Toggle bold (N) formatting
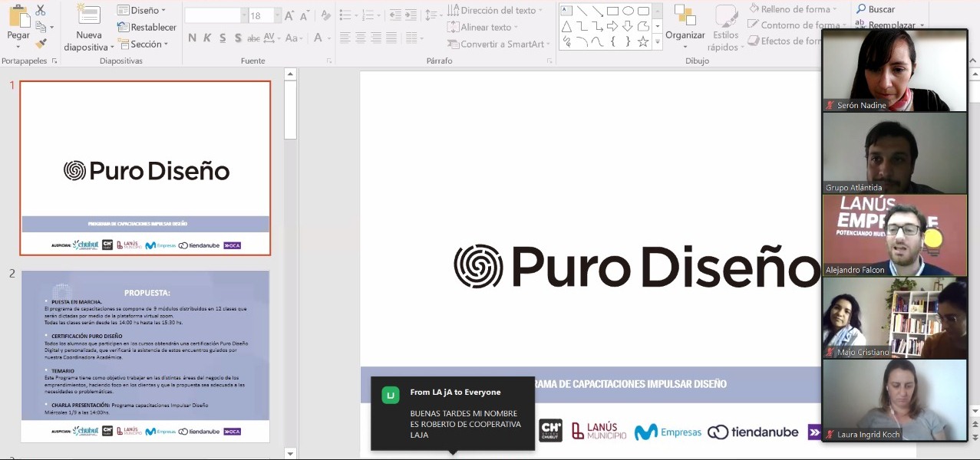Screen dimensions: 980x460 [x=192, y=38]
